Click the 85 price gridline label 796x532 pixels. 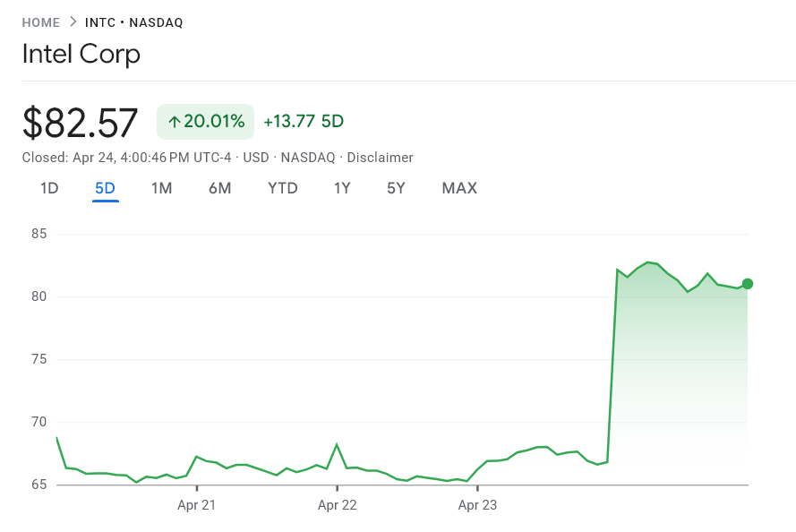coord(38,234)
